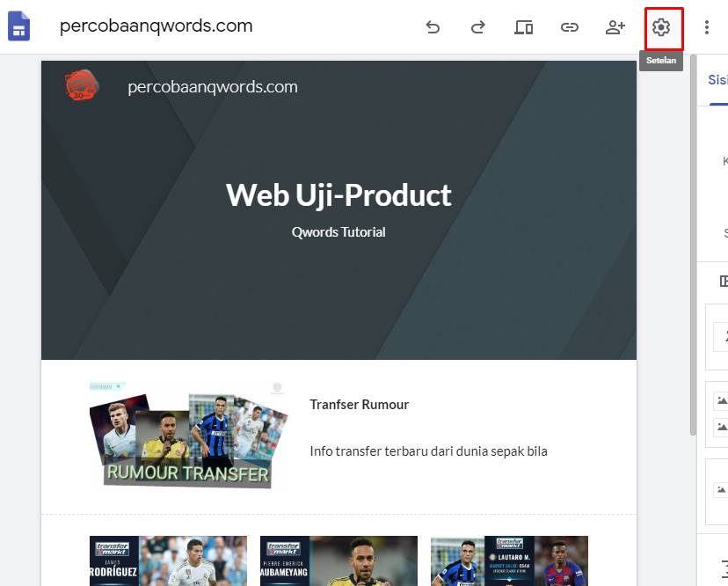Copy the published site link
Screen dimensions: 728x586
coord(570,27)
